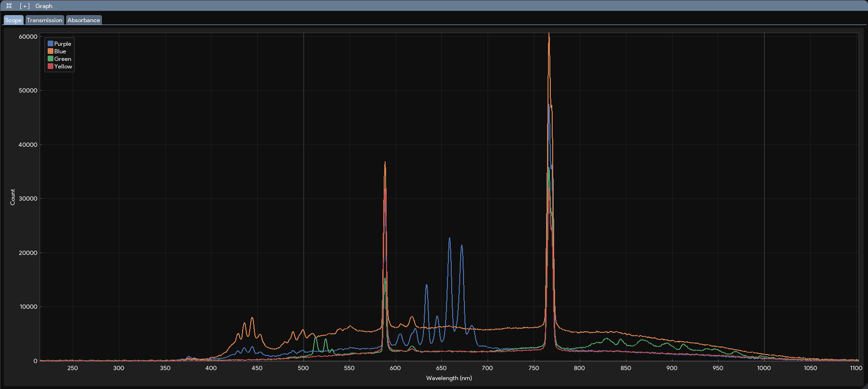Click the 900 wavelength tick label

672,368
